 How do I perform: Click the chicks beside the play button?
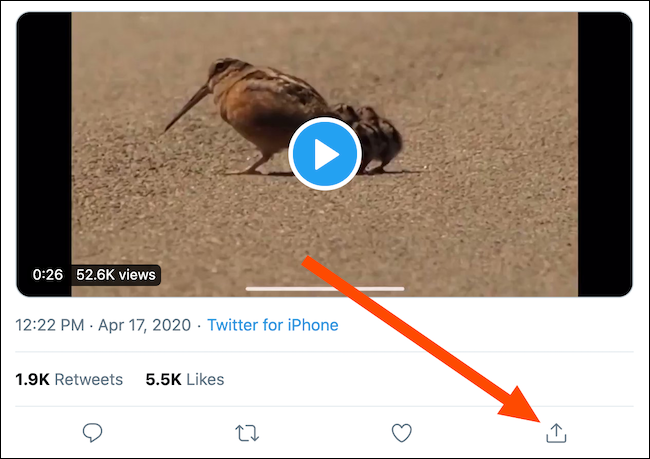pyautogui.click(x=378, y=142)
